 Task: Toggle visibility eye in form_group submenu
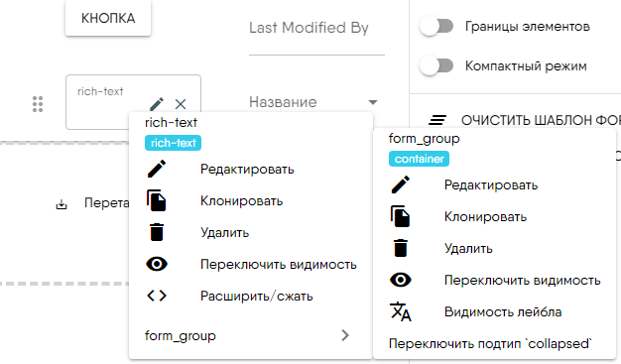coord(401,280)
